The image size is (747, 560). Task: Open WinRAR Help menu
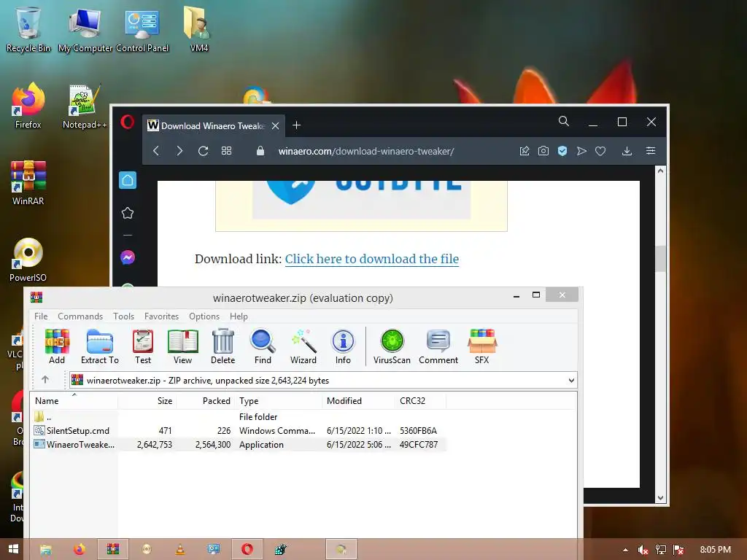[239, 316]
